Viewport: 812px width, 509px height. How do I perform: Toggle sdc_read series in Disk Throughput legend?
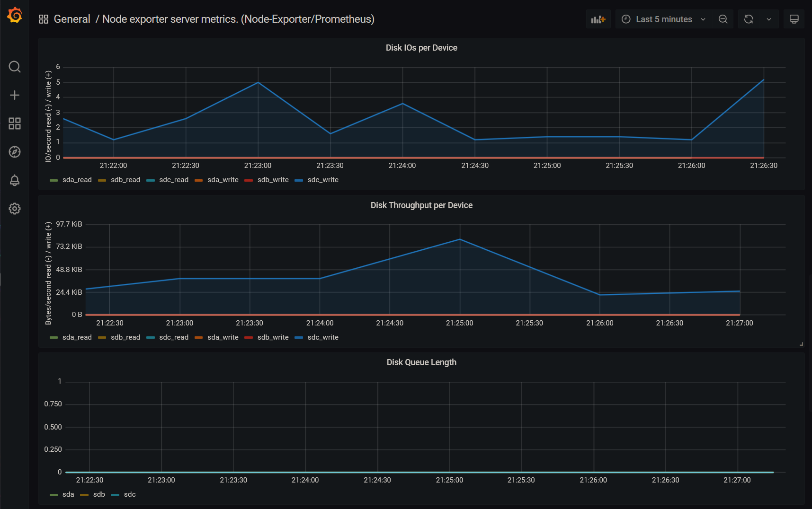[x=174, y=337]
